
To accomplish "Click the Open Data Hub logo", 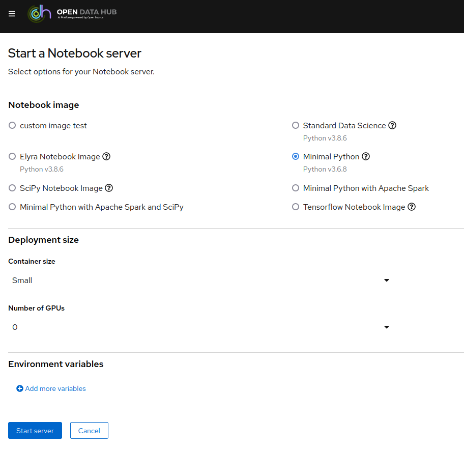I will pyautogui.click(x=72, y=14).
